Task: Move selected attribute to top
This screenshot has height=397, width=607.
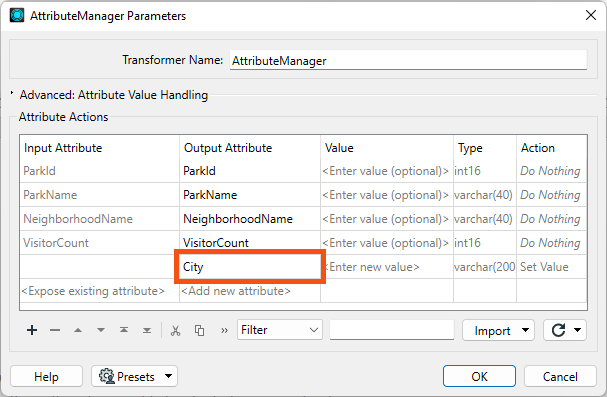Action: [124, 330]
